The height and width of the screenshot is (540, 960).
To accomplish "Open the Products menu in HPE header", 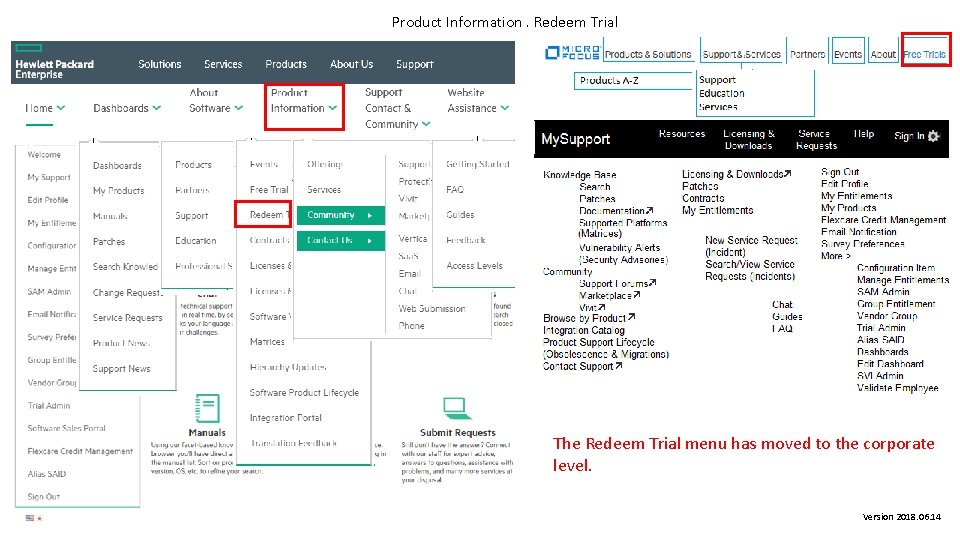I will pyautogui.click(x=286, y=64).
